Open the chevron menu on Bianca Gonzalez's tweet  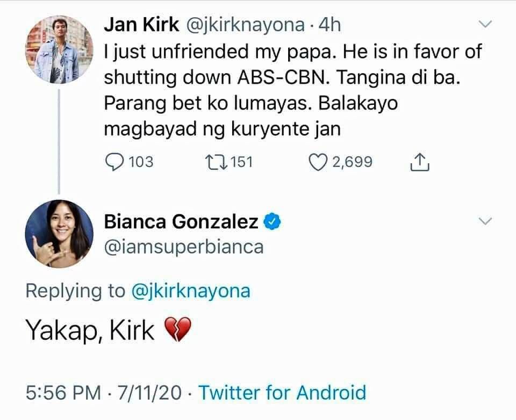point(485,221)
